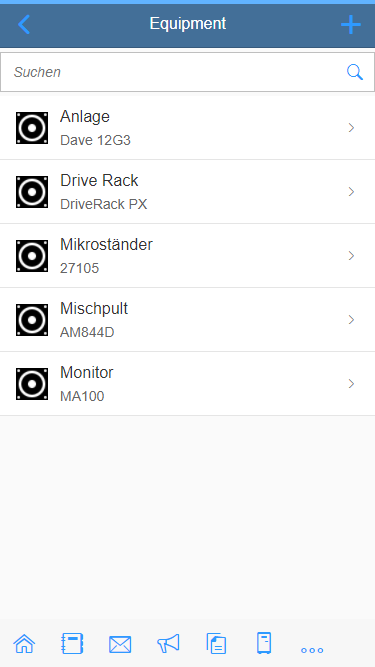Open the equipment cabinet icon in bottom bar
The height and width of the screenshot is (667, 375).
click(264, 643)
